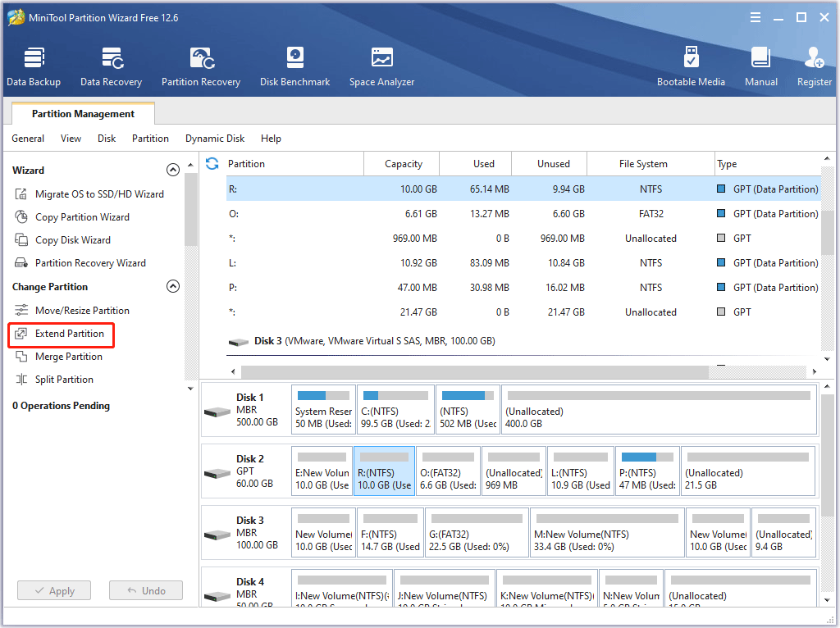Select P:(NTFS) block on Disk 2
Screen dimensions: 840x628
pos(647,471)
